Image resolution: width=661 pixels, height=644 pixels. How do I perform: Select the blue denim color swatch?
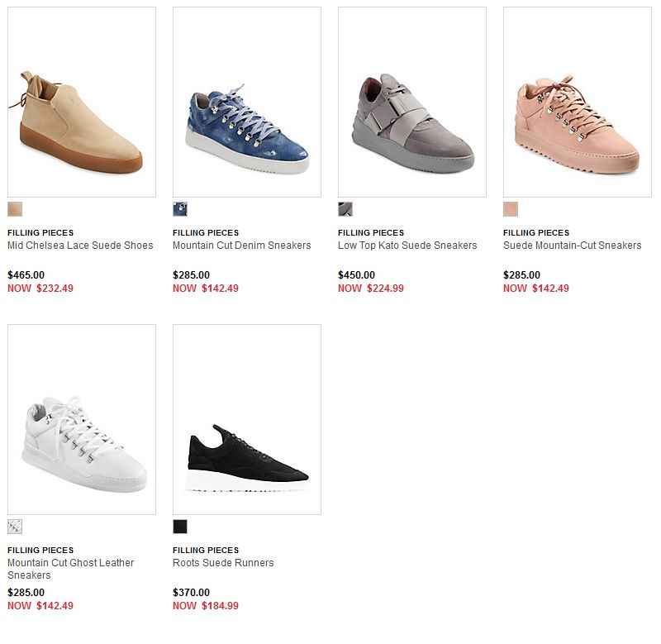point(180,209)
